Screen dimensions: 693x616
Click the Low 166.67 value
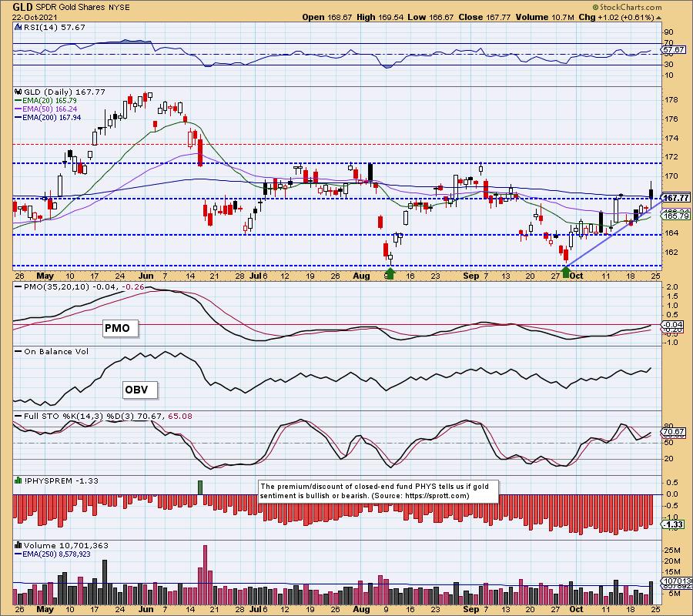[x=430, y=17]
